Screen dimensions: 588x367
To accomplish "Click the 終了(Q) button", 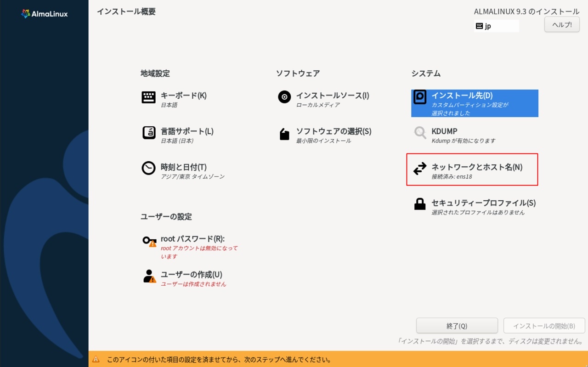I will click(457, 326).
